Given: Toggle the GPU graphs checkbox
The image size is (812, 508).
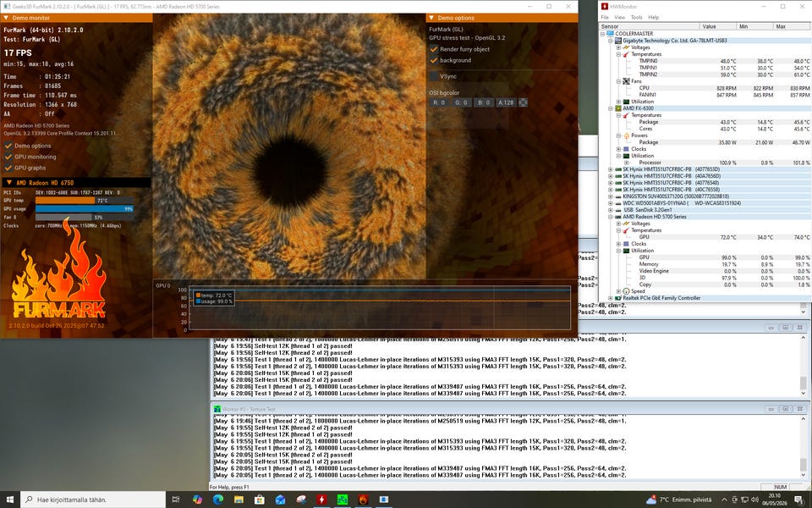Looking at the screenshot, I should click(x=8, y=168).
